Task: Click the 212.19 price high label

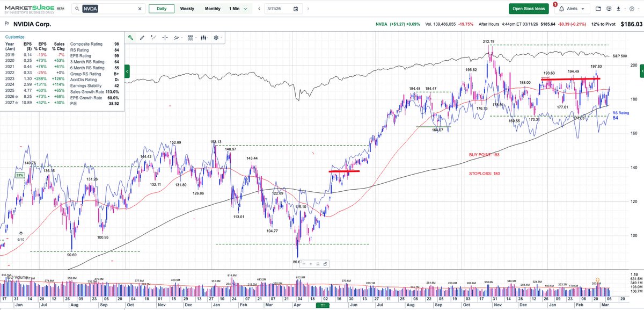Action: click(488, 41)
